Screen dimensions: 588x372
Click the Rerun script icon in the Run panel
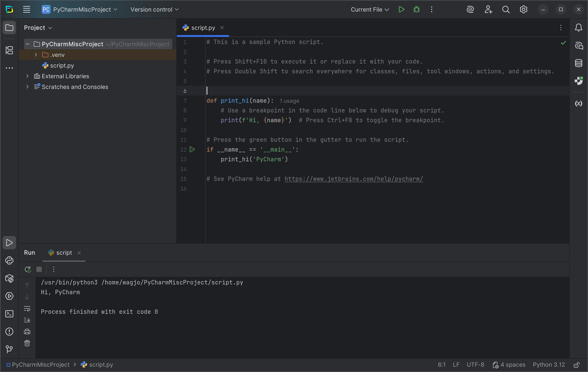click(28, 269)
